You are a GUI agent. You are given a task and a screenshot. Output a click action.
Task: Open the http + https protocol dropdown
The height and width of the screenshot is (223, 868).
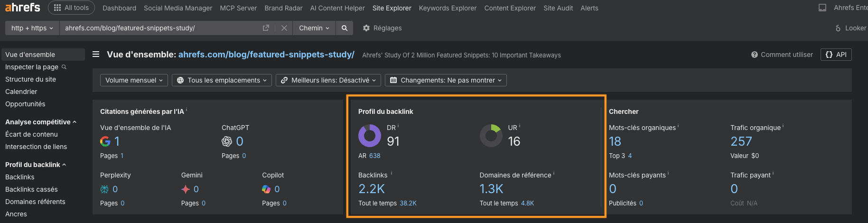32,28
